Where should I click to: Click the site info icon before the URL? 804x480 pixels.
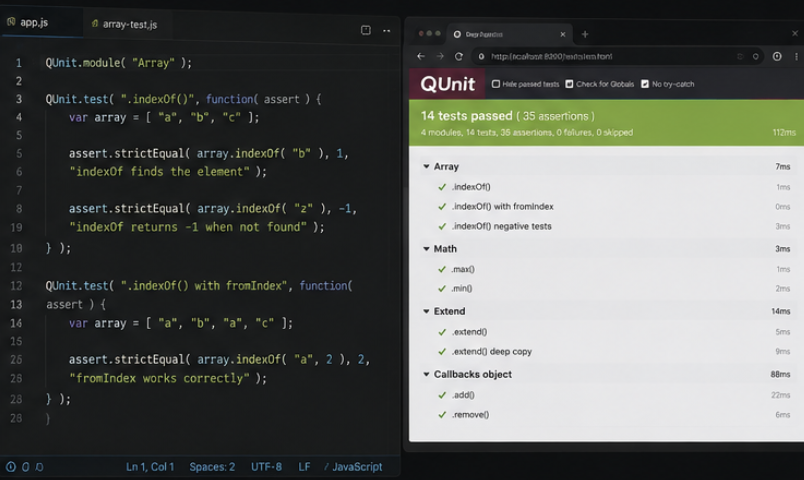click(481, 56)
